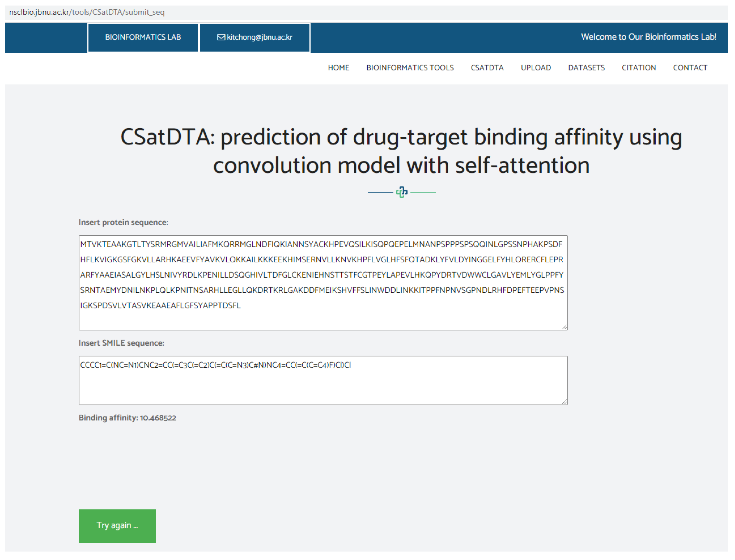Open DATASETS page
The image size is (735, 560).
coord(586,68)
